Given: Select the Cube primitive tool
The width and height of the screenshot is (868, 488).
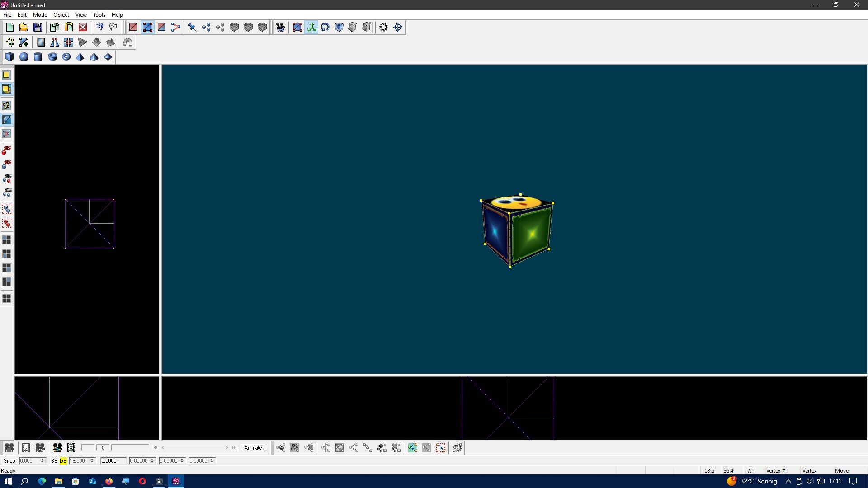Looking at the screenshot, I should [10, 57].
